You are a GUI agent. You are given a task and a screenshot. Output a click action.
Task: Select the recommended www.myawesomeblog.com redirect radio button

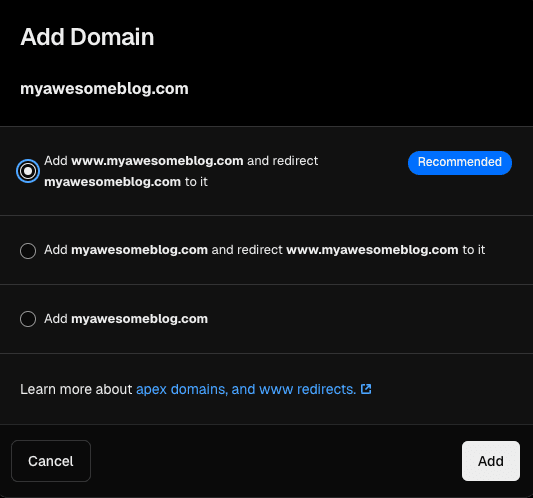point(28,171)
